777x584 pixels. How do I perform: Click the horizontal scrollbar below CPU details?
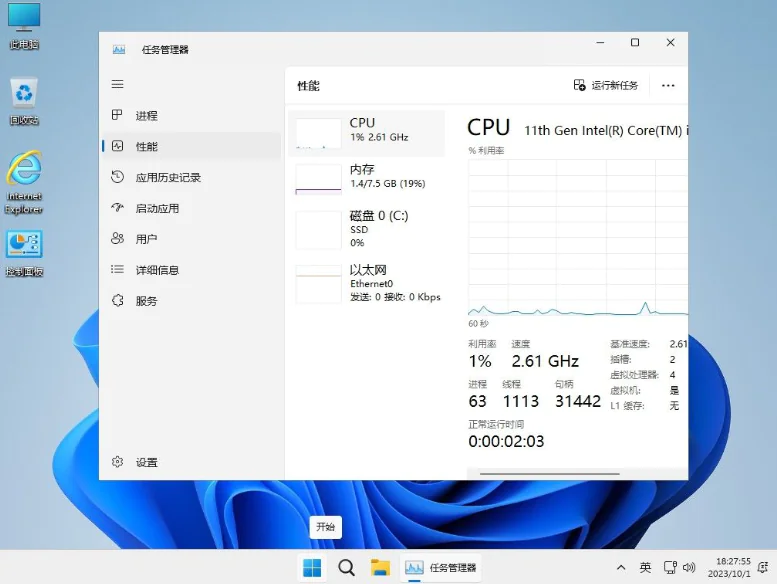tap(550, 474)
